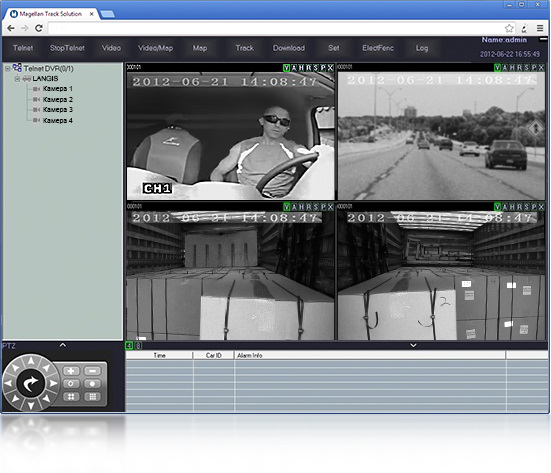Click S snapshot button on driver cabin video
This screenshot has height=473, width=551.
tap(316, 68)
